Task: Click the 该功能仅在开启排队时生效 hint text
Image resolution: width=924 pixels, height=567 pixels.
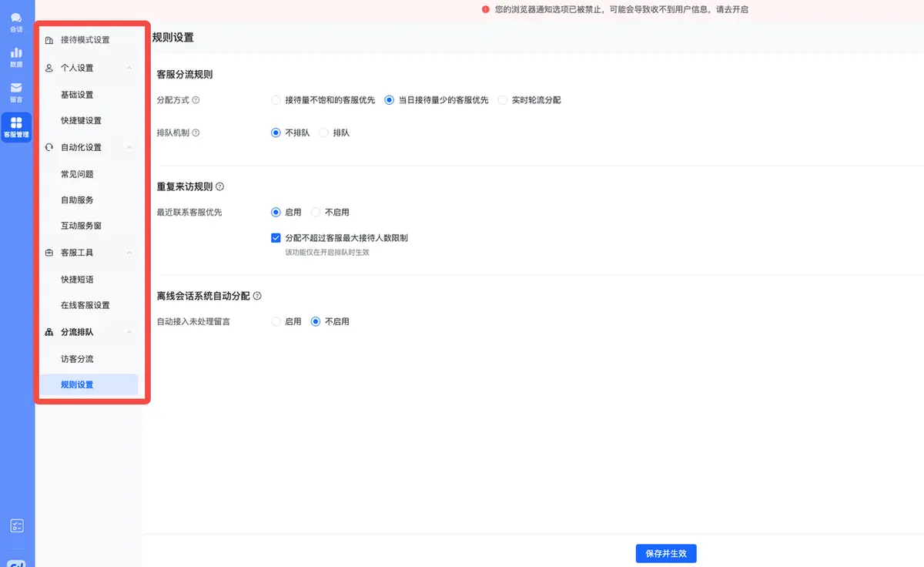Action: pos(327,253)
